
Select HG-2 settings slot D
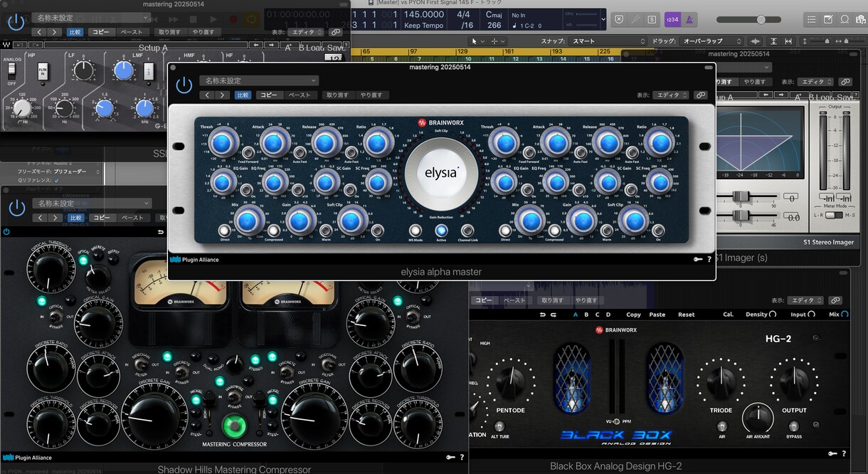pyautogui.click(x=608, y=315)
